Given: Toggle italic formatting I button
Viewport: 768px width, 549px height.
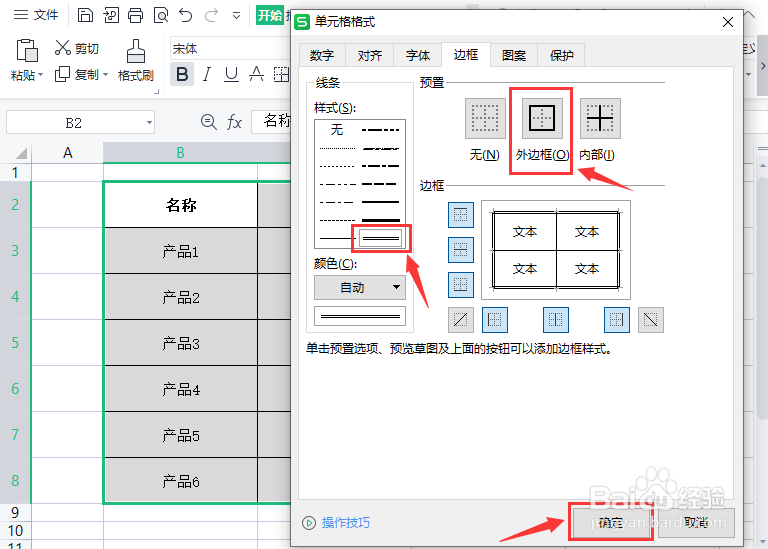Looking at the screenshot, I should click(207, 74).
